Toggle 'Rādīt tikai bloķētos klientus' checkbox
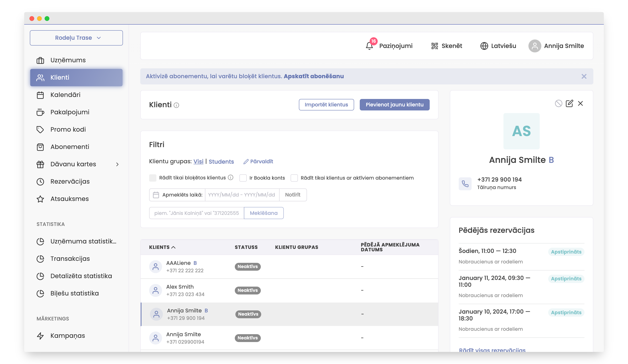The width and height of the screenshot is (628, 364). [x=153, y=178]
